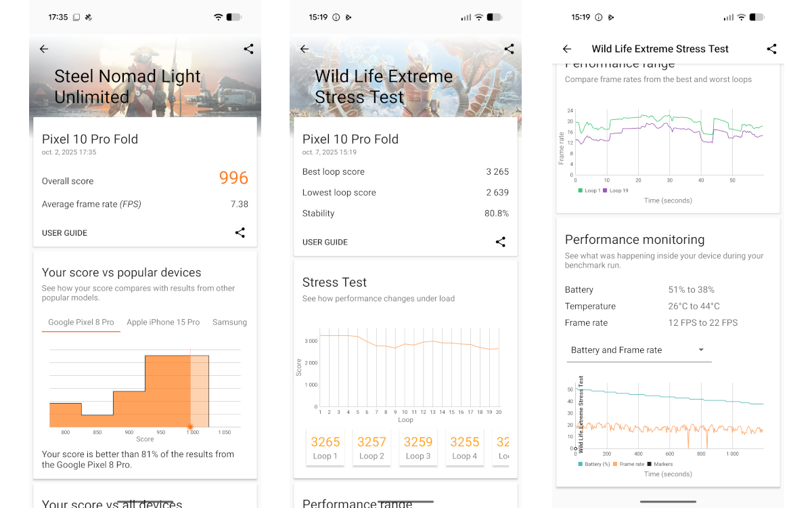Viewport: 812px width, 508px height.
Task: Switch to Apple iPhone 15 Pro tab
Action: coord(163,322)
